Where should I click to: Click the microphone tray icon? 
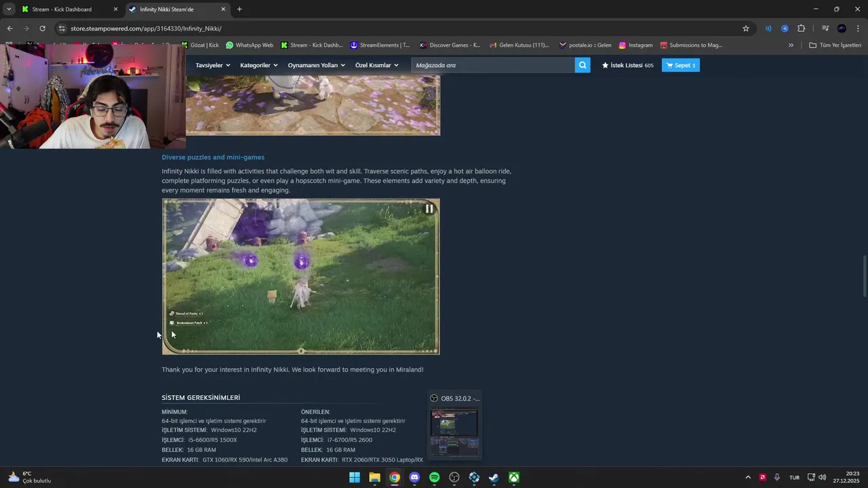(777, 477)
